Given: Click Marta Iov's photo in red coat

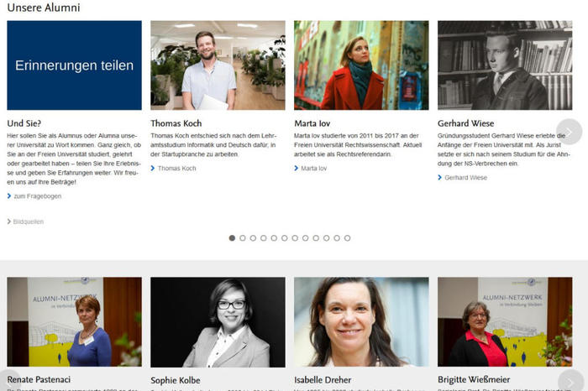Looking at the screenshot, I should 361,65.
